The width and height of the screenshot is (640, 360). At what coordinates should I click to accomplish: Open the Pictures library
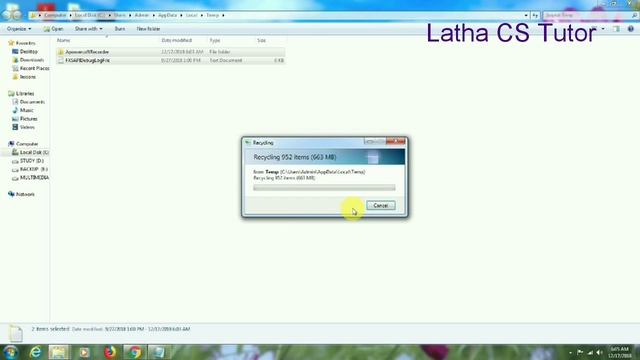[28, 119]
